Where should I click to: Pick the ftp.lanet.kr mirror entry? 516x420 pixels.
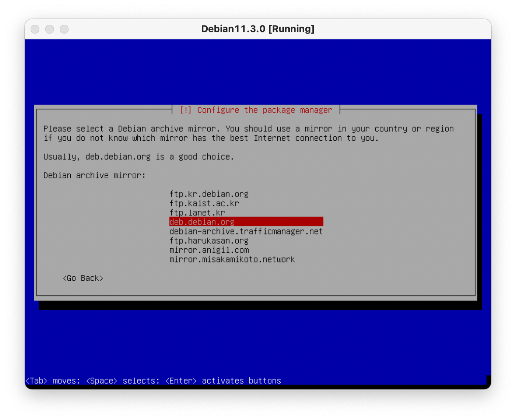click(x=197, y=213)
